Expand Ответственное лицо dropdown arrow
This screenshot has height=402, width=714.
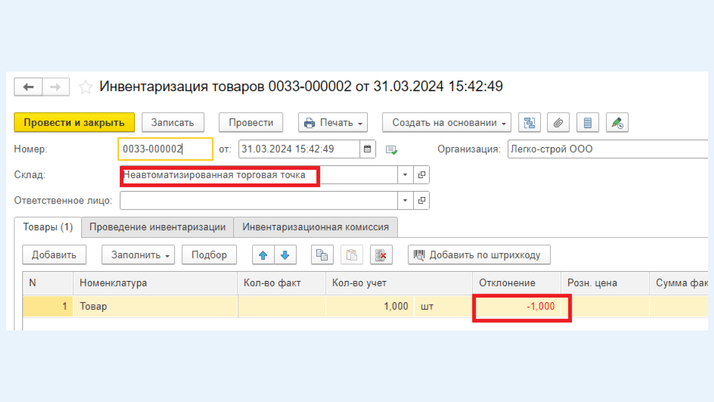pyautogui.click(x=405, y=200)
